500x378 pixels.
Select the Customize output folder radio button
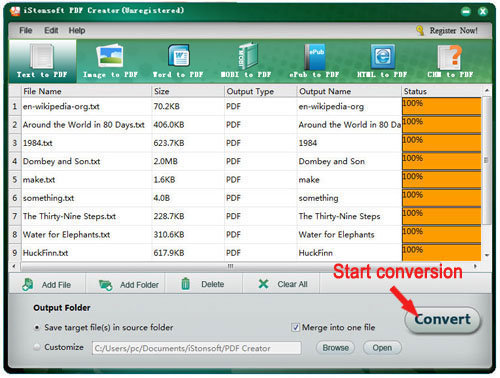pos(37,347)
